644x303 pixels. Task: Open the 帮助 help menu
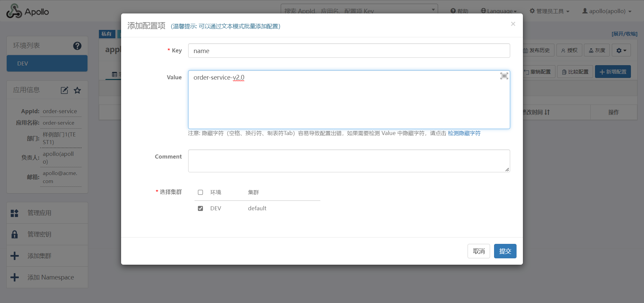pos(460,11)
